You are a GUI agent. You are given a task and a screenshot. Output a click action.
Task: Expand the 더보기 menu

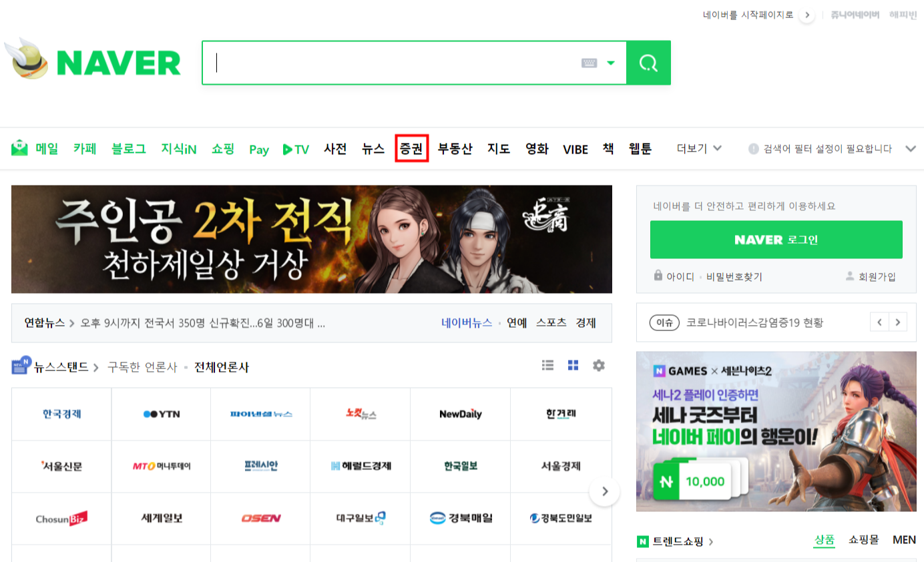(699, 148)
